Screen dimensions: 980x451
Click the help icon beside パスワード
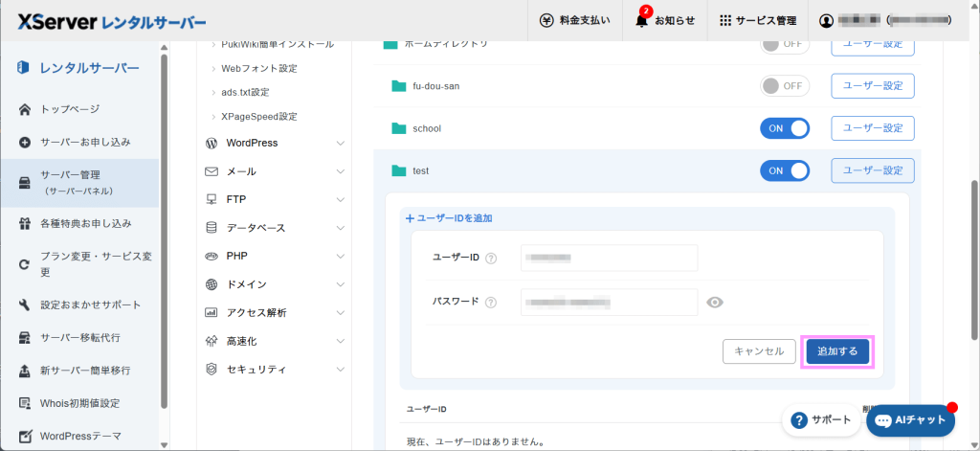(x=491, y=303)
